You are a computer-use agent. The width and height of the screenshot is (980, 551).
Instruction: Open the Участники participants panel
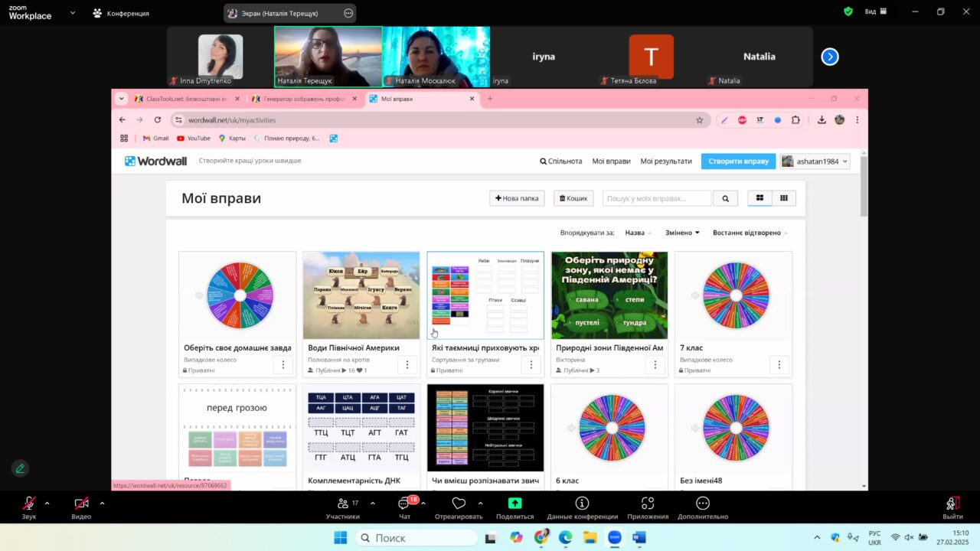tap(343, 507)
